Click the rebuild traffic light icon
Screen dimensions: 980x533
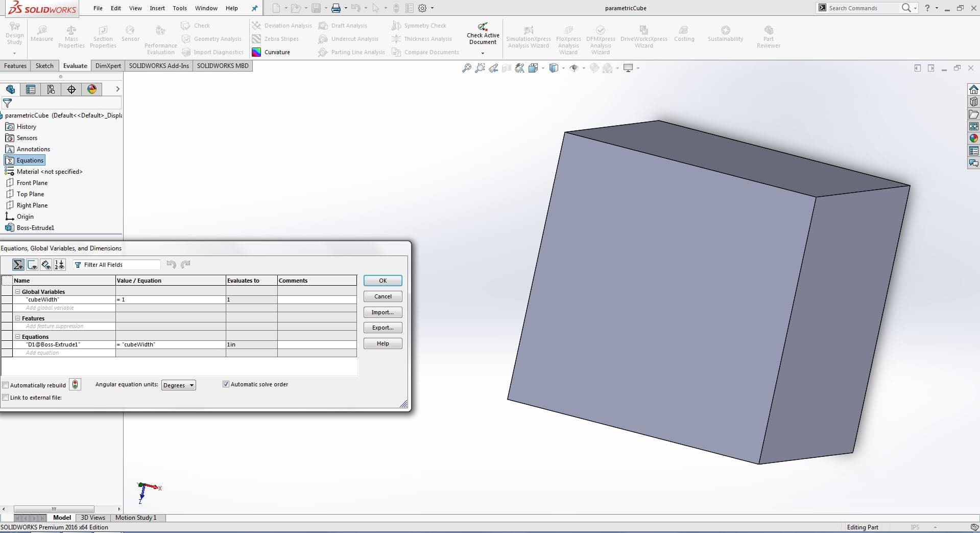75,384
